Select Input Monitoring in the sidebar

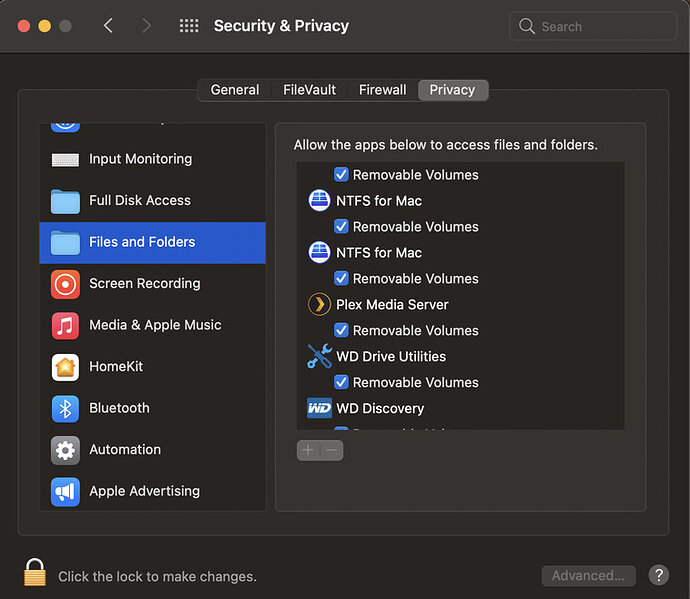point(152,159)
